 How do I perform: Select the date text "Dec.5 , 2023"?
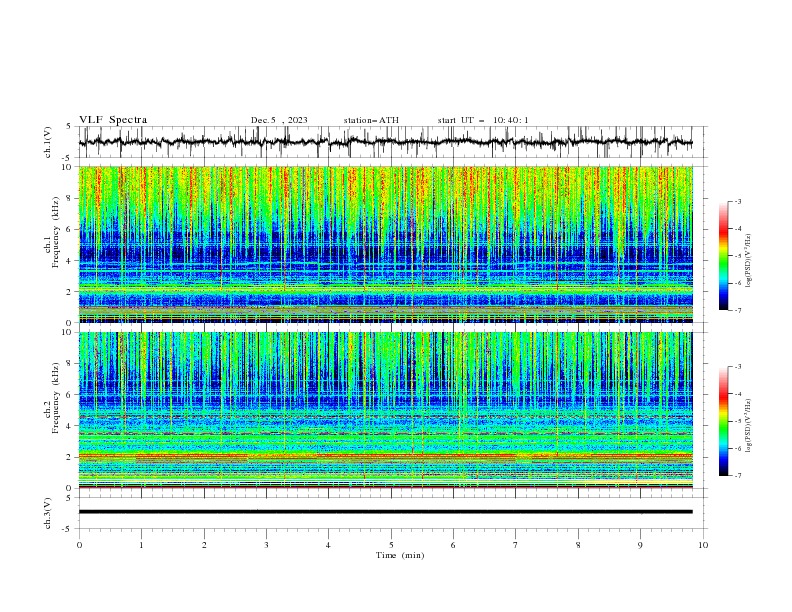[x=279, y=120]
